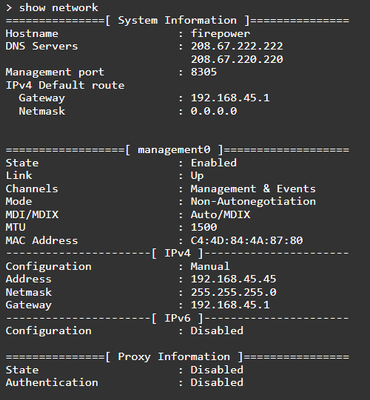Click the 'MDI/MDIX' label

(32, 214)
